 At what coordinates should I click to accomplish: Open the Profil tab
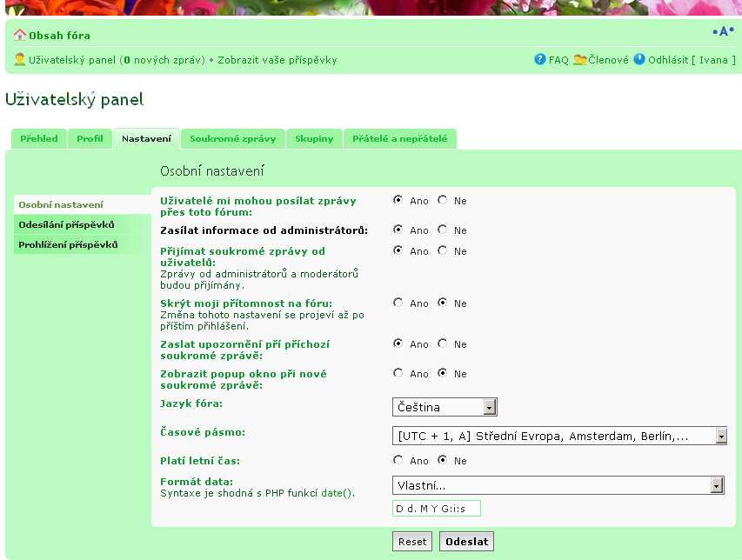coord(90,138)
